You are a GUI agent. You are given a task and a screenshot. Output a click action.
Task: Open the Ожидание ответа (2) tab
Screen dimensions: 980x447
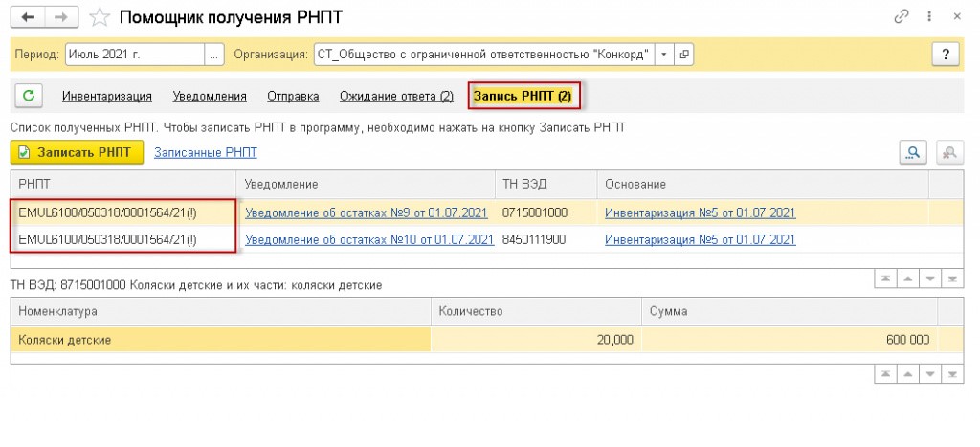tap(396, 97)
